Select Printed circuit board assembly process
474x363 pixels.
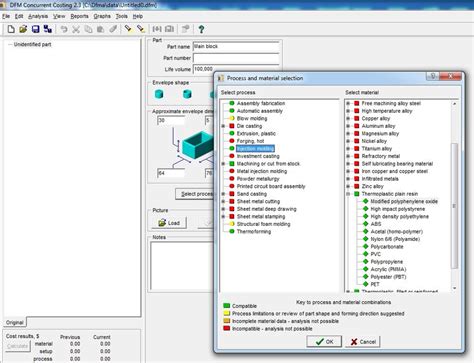tap(271, 186)
